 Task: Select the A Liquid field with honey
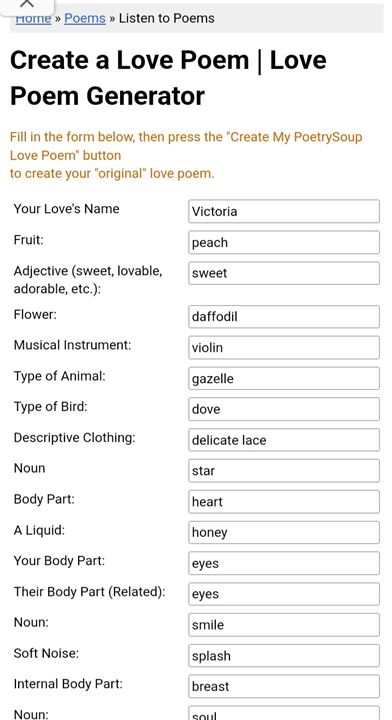point(284,533)
